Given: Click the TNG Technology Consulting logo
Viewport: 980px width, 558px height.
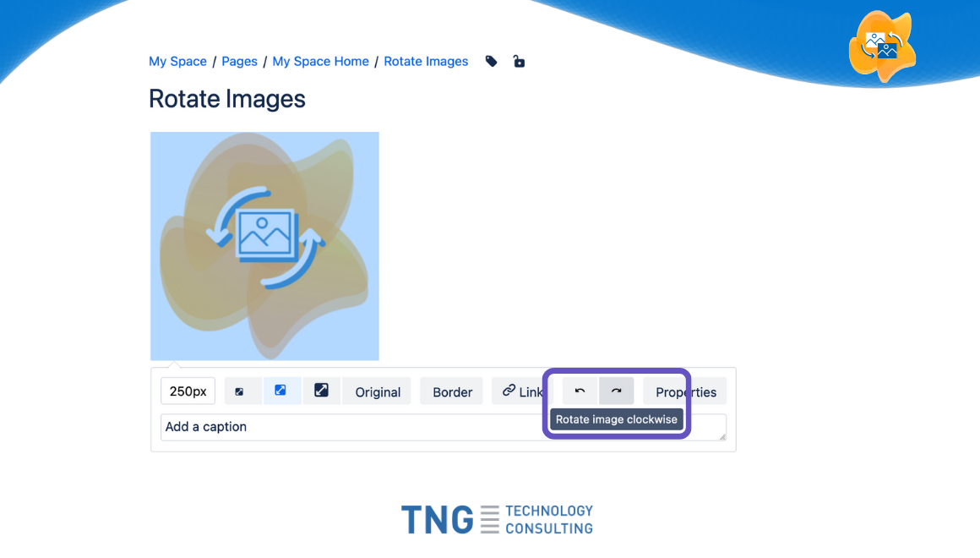Looking at the screenshot, I should 497,518.
